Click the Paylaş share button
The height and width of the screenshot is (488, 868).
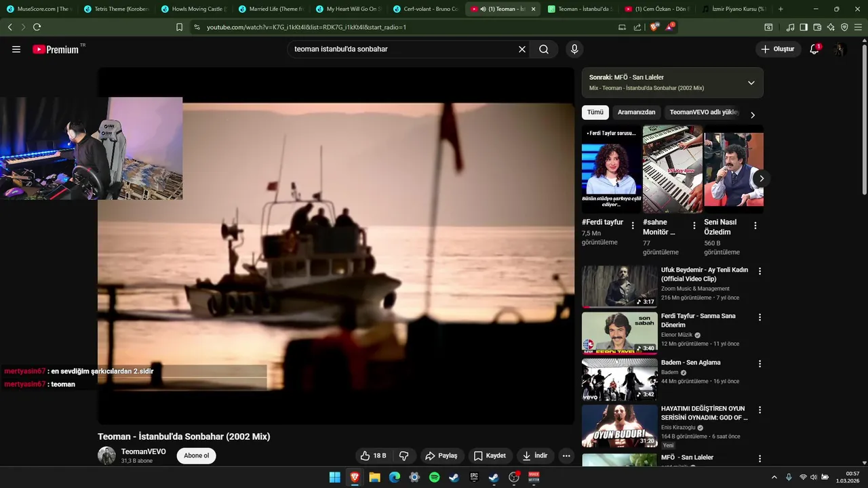(x=441, y=456)
